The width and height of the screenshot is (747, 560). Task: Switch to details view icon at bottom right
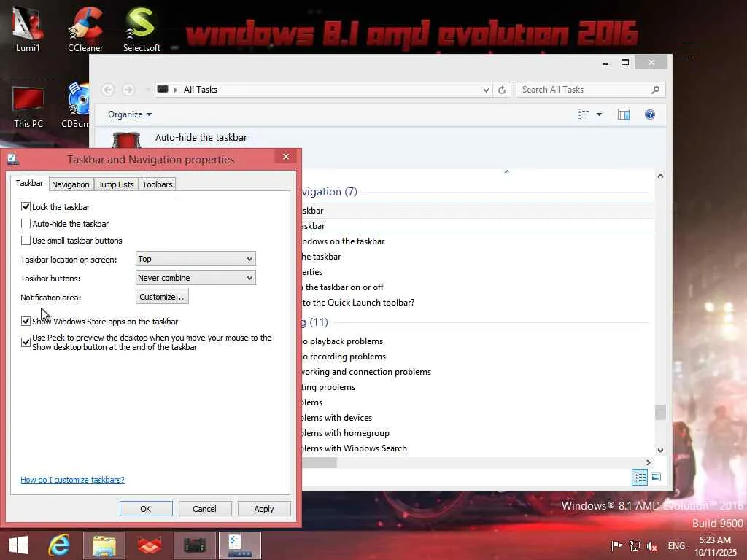(x=639, y=477)
